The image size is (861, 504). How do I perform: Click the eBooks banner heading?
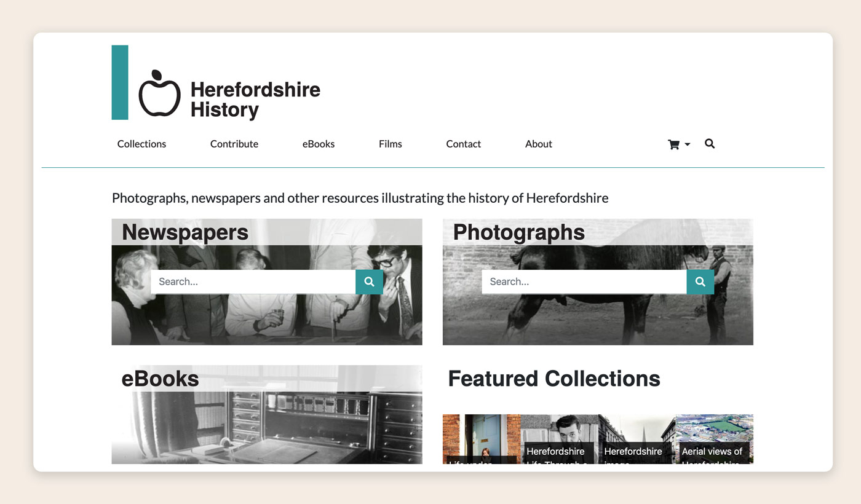coord(161,379)
